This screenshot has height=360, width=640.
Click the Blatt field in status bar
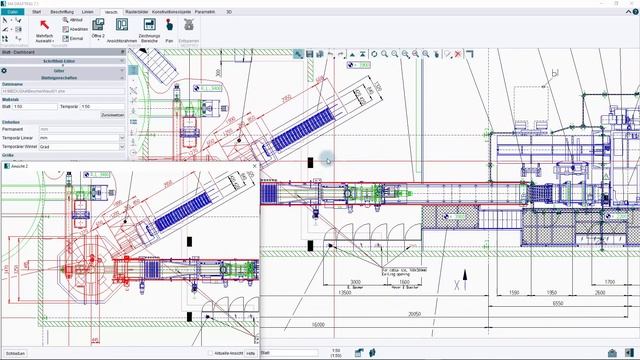click(x=289, y=353)
